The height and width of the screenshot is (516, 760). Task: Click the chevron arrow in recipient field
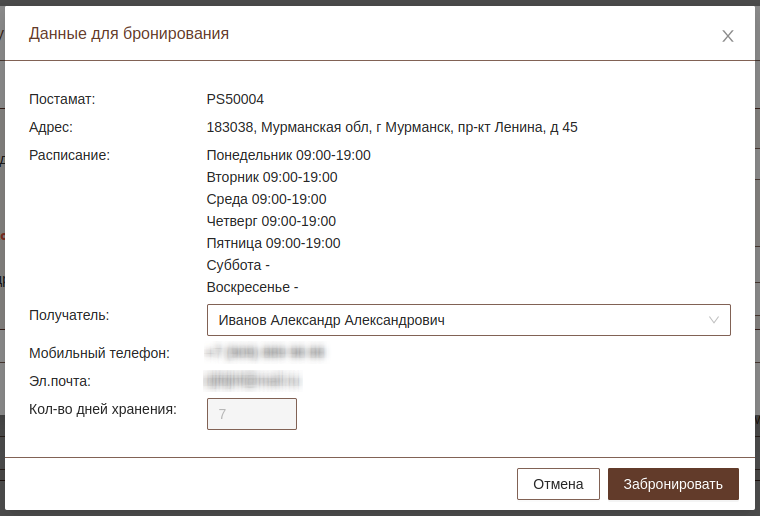point(714,320)
